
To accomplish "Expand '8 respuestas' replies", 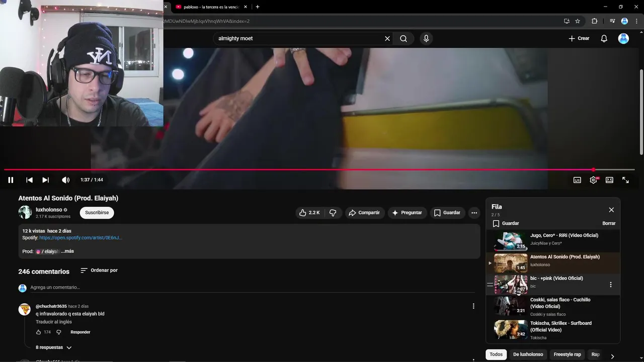I will tap(54, 347).
